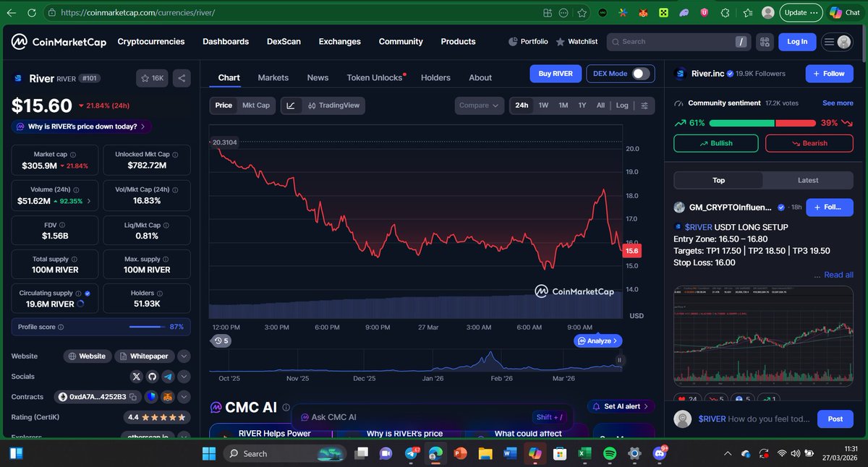This screenshot has width=868, height=467.
Task: Click the blue shield wallet icon beside contract
Action: (x=150, y=397)
